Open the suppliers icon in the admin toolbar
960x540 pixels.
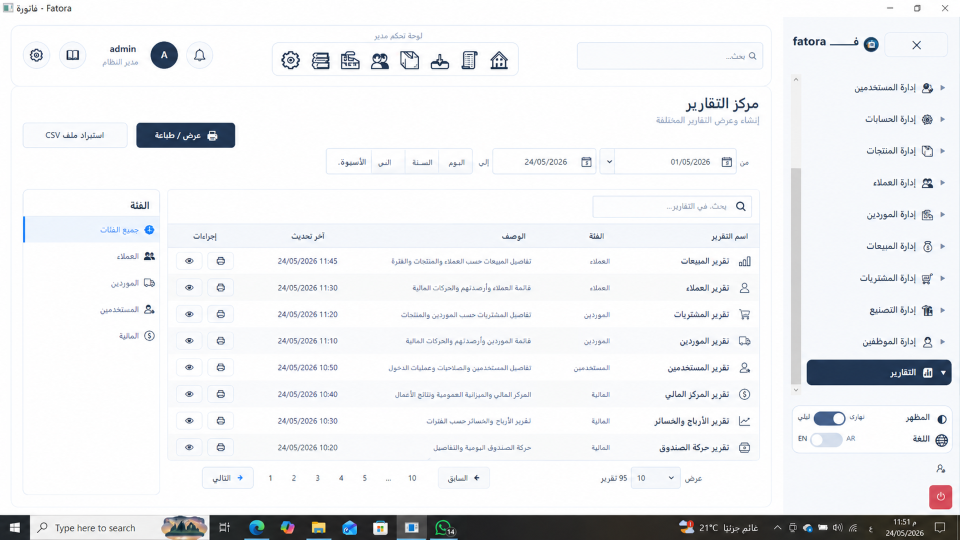pos(350,60)
